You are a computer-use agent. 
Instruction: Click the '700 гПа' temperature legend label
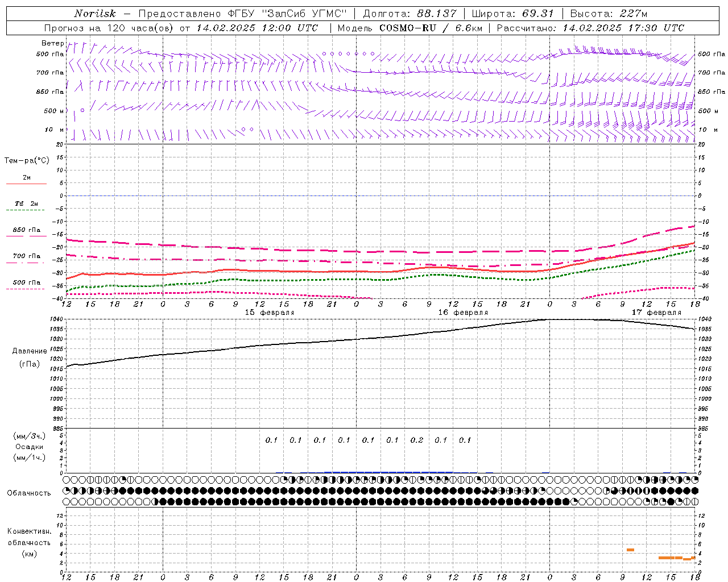tap(27, 256)
